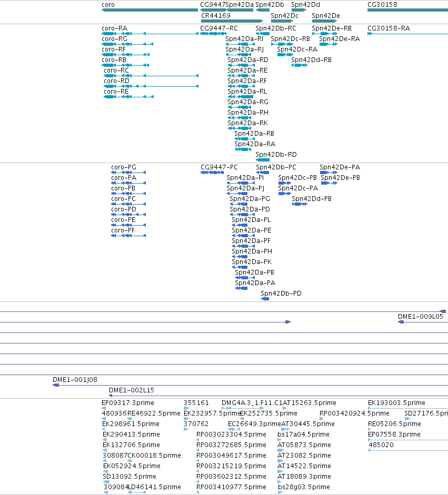Click transcript Spn42Db-RD
The height and width of the screenshot is (495, 448).
263,160
